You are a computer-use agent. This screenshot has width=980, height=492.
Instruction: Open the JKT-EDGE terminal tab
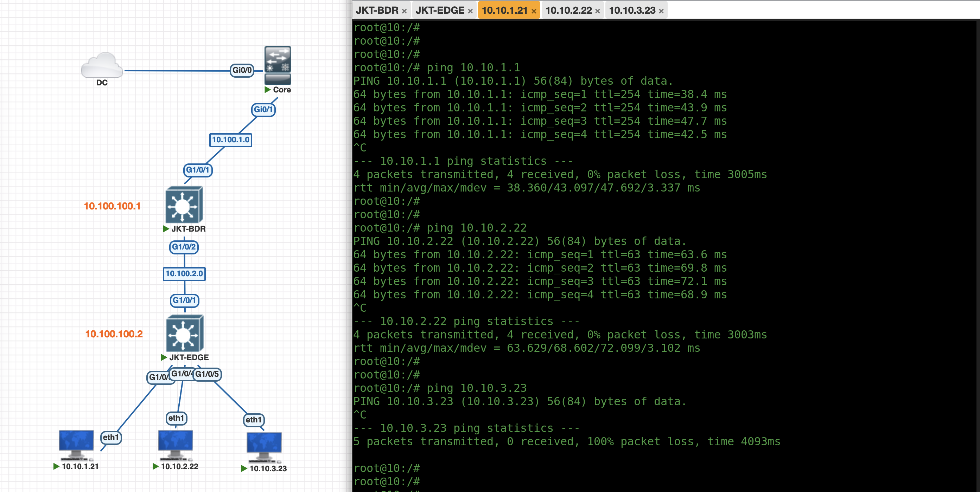439,10
